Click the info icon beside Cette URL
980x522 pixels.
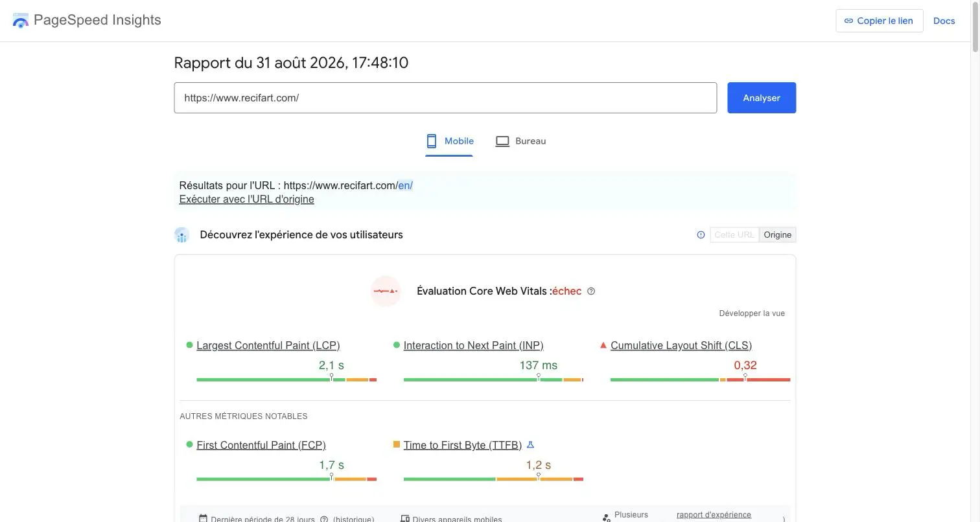click(x=701, y=235)
